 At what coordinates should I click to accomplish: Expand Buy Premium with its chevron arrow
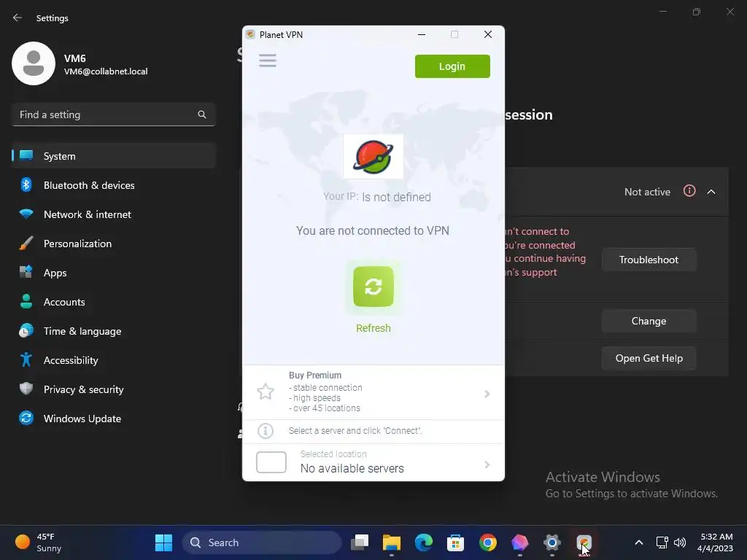point(487,394)
